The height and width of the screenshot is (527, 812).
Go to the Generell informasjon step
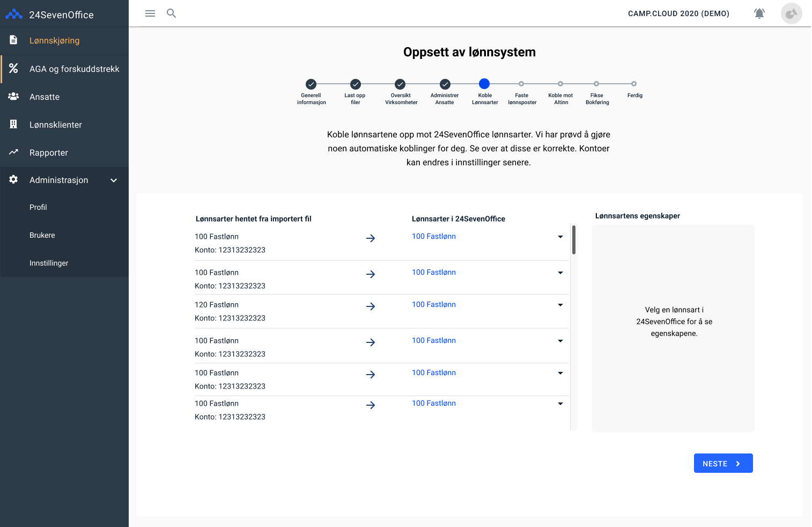point(311,84)
